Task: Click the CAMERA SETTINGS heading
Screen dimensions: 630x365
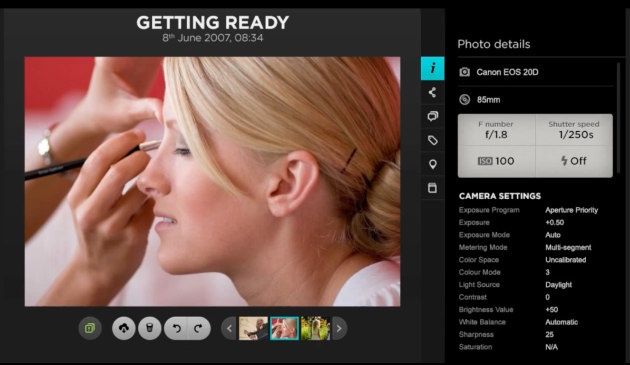Action: 500,196
